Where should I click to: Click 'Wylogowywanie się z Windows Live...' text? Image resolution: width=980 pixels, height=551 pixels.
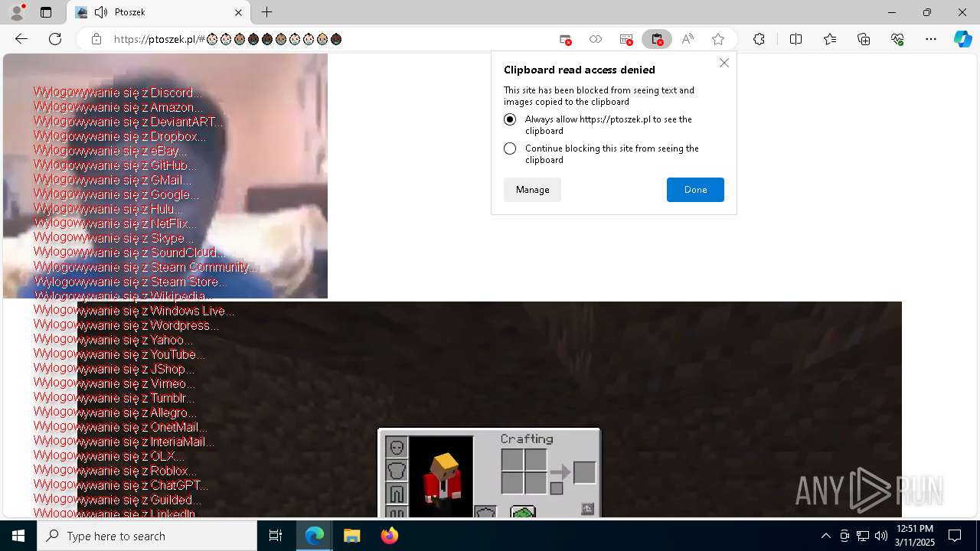click(x=134, y=311)
